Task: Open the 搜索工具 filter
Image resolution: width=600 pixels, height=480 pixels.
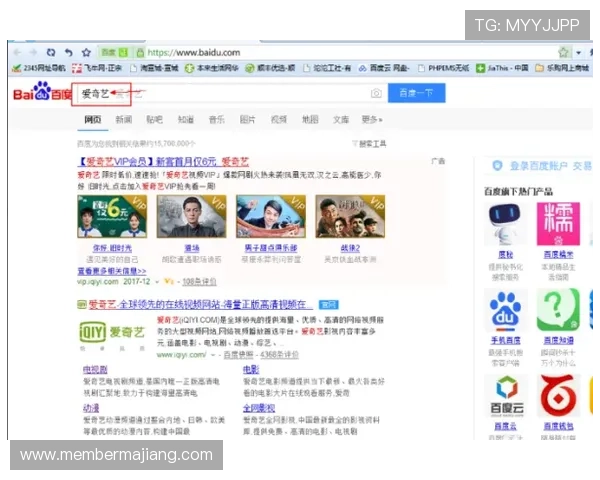Action: [369, 144]
